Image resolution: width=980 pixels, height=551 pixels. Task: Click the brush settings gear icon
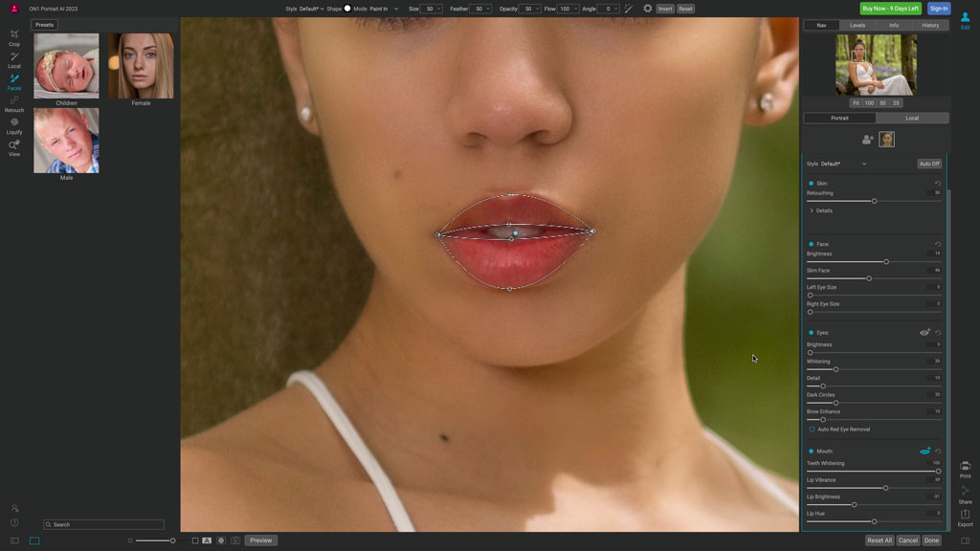click(647, 9)
